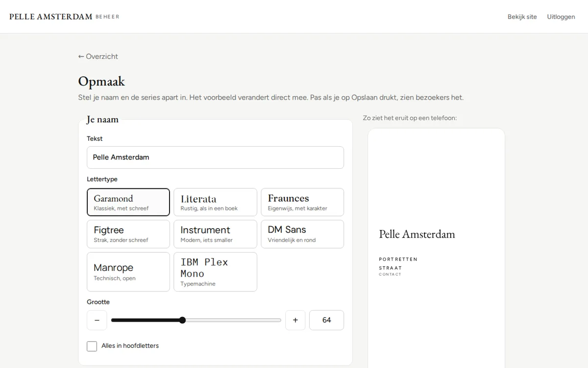
Task: Select the Manrope font option
Action: click(x=128, y=272)
